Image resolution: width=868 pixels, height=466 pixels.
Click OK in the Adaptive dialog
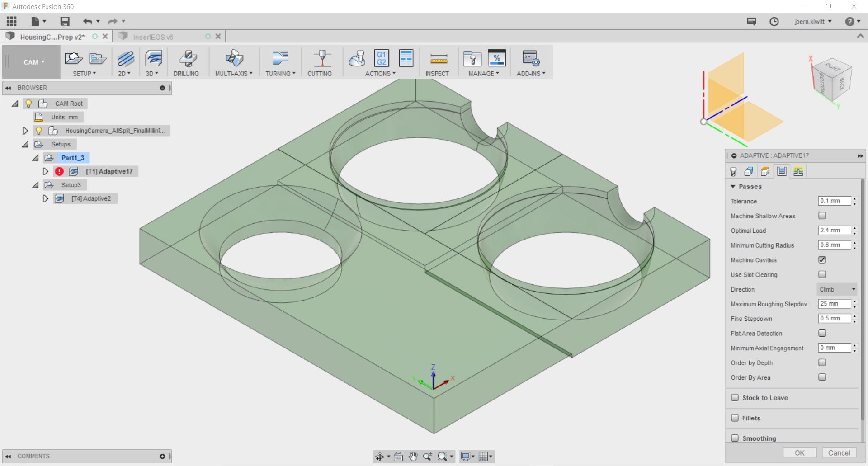800,453
